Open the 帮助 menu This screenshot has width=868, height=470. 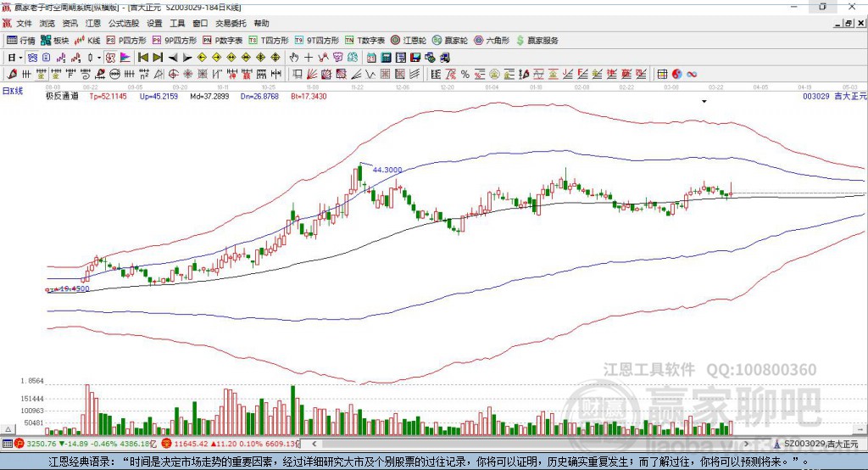pyautogui.click(x=261, y=23)
